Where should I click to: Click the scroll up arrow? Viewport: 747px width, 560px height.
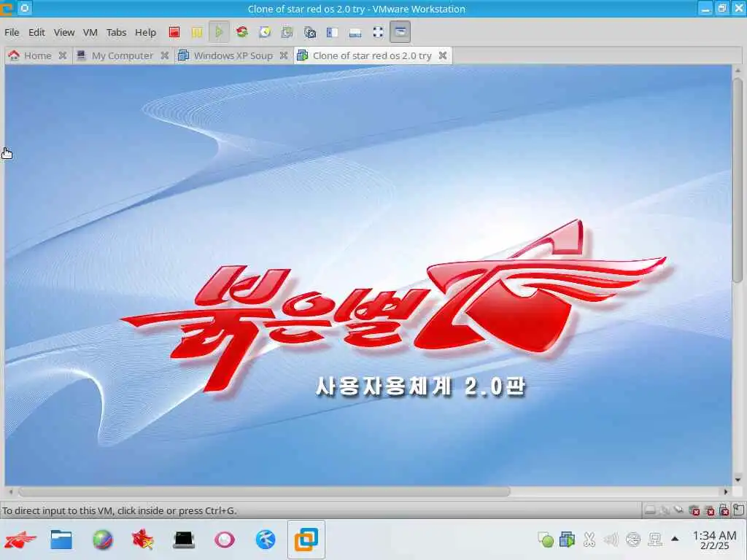click(738, 71)
